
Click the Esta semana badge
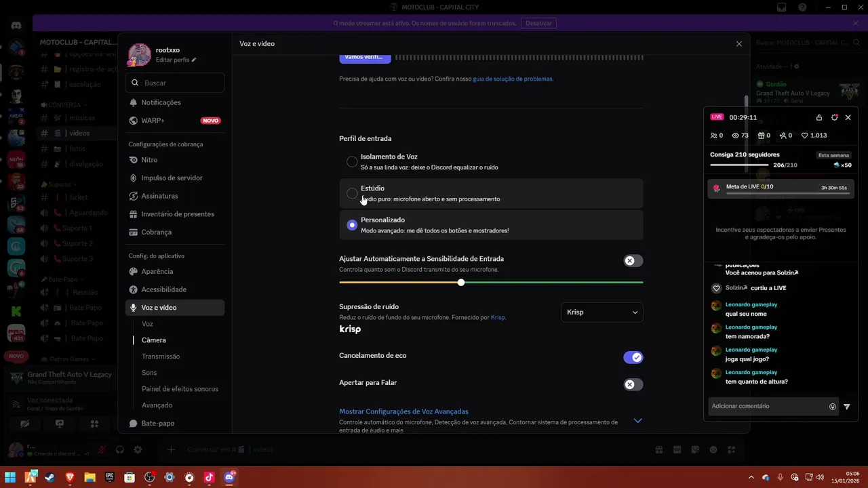pyautogui.click(x=833, y=155)
